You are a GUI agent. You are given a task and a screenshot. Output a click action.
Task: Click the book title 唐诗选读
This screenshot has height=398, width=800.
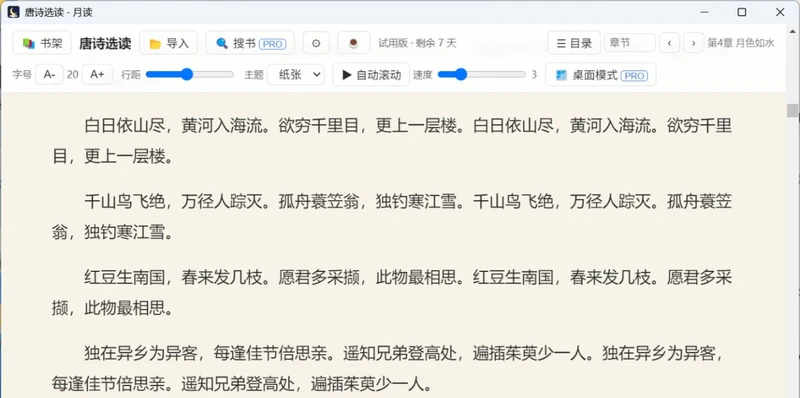coord(105,43)
